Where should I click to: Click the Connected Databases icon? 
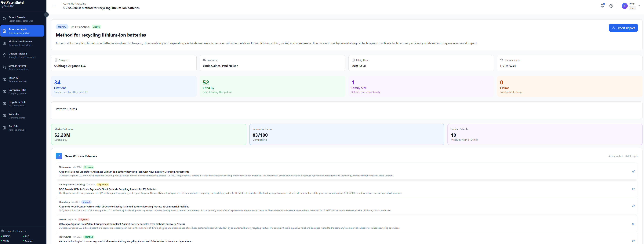pyautogui.click(x=2, y=231)
